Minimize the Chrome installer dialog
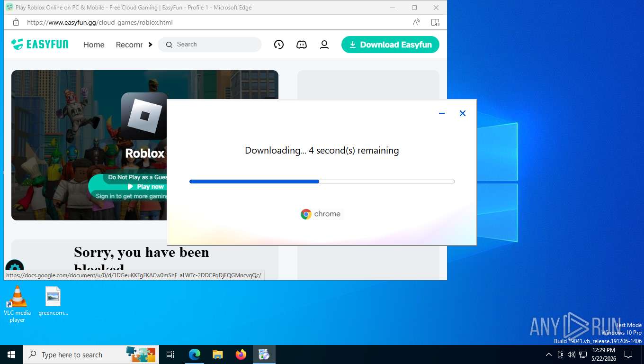644x364 pixels. (x=442, y=113)
